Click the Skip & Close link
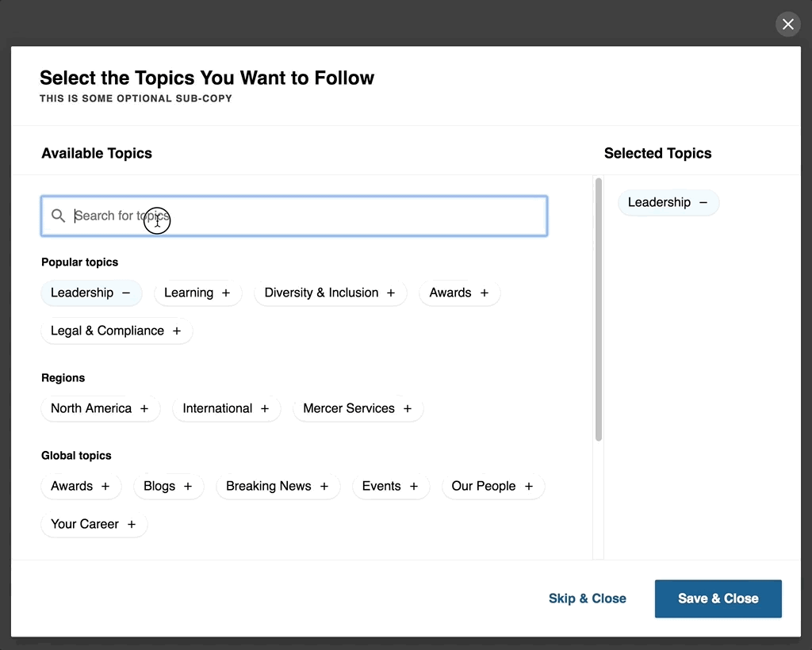 587,598
